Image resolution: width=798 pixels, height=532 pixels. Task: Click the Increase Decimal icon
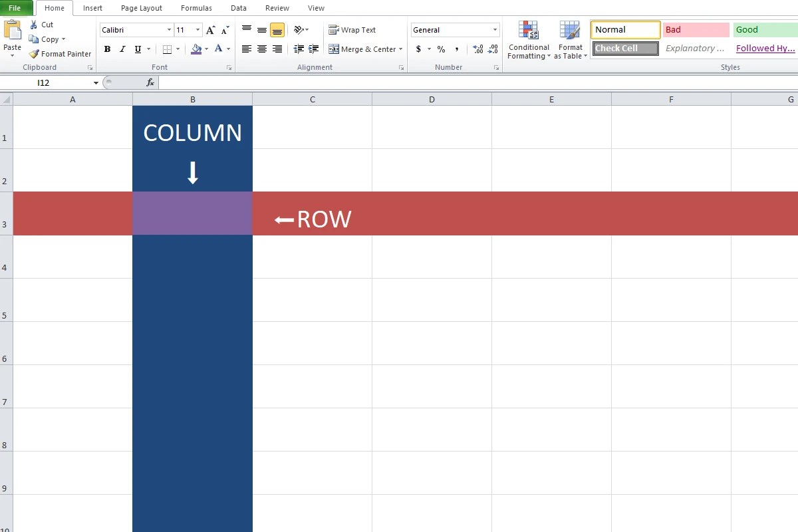pyautogui.click(x=478, y=49)
